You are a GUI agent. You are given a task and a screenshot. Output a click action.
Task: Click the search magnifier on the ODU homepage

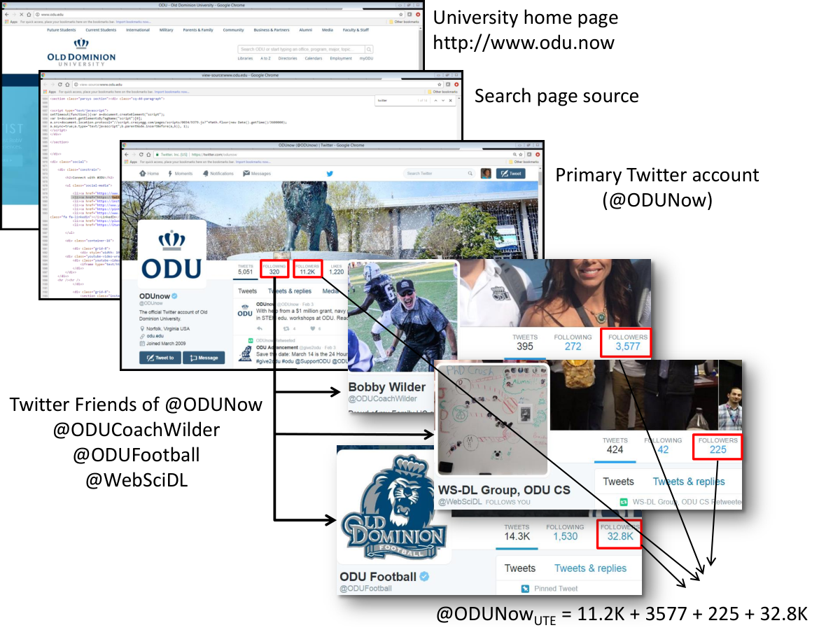click(x=369, y=50)
